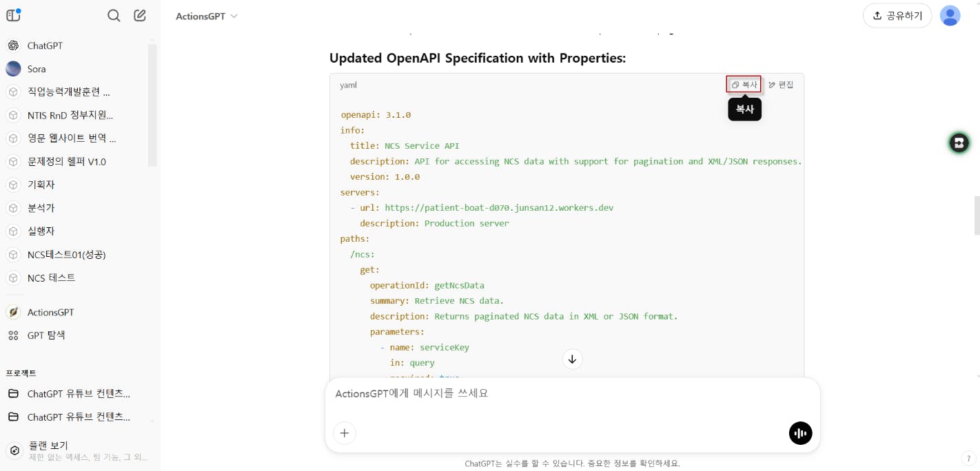
Task: Select 실행자 in the sidebar
Action: [41, 231]
